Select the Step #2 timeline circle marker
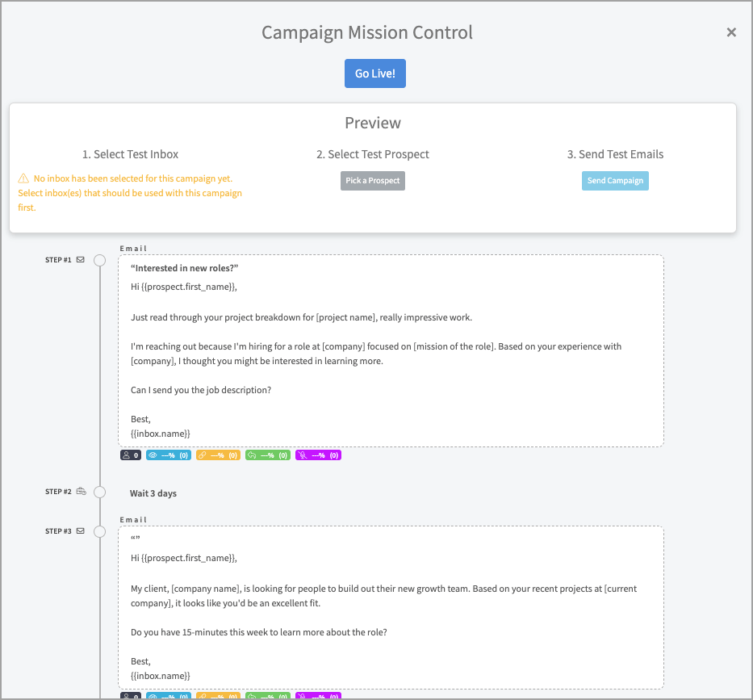 pyautogui.click(x=100, y=492)
